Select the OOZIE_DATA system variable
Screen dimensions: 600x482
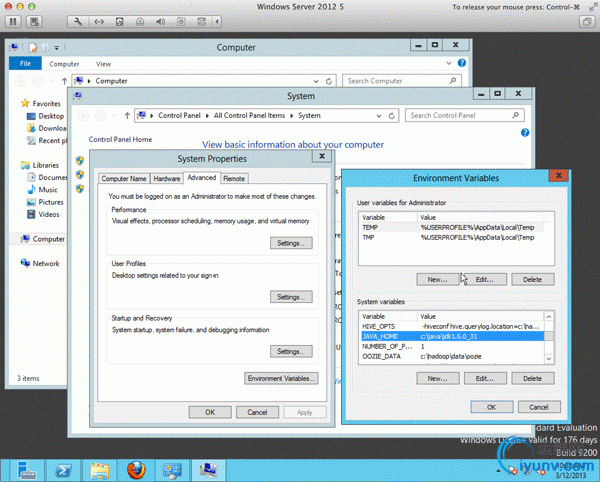[452, 356]
